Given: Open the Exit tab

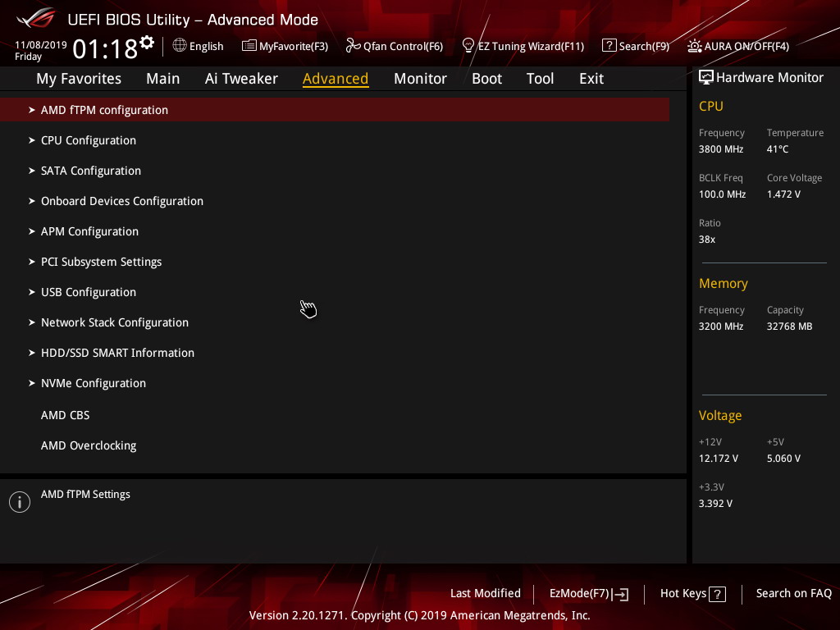Looking at the screenshot, I should click(591, 79).
